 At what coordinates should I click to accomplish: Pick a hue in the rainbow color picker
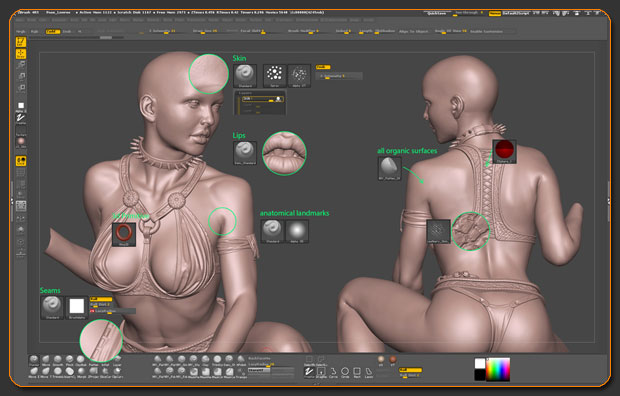click(498, 369)
